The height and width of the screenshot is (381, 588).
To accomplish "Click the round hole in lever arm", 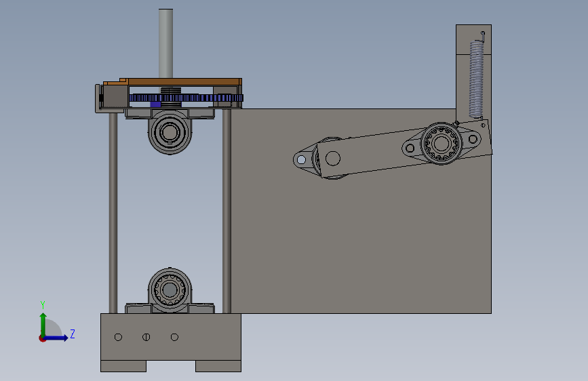I will point(332,158).
